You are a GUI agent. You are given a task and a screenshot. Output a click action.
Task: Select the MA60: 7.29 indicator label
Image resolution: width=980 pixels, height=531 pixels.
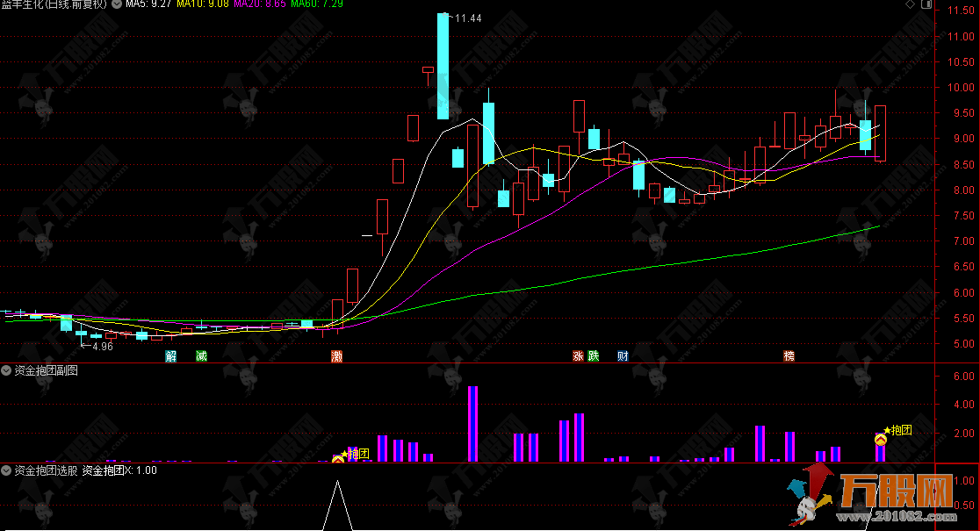tap(317, 4)
